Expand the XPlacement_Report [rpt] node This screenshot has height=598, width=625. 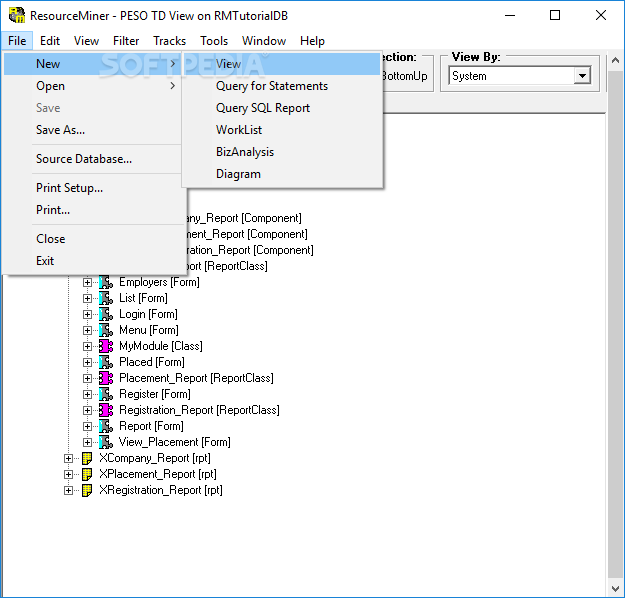point(68,474)
